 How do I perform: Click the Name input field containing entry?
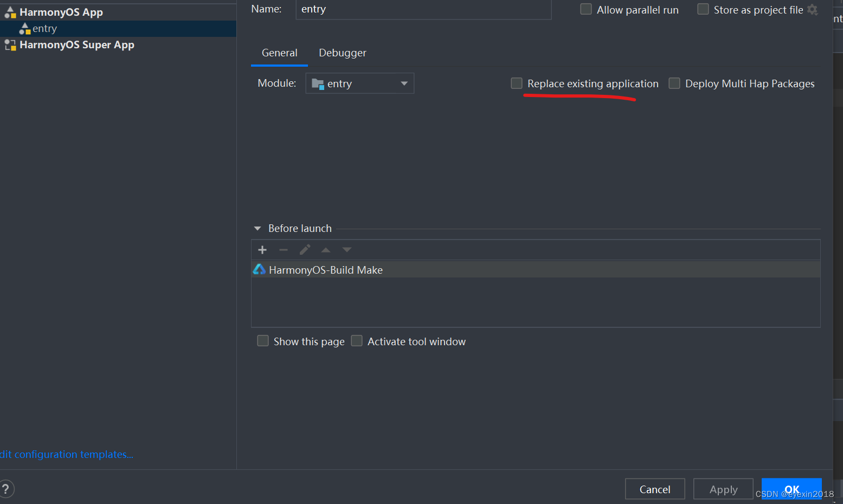click(x=423, y=9)
